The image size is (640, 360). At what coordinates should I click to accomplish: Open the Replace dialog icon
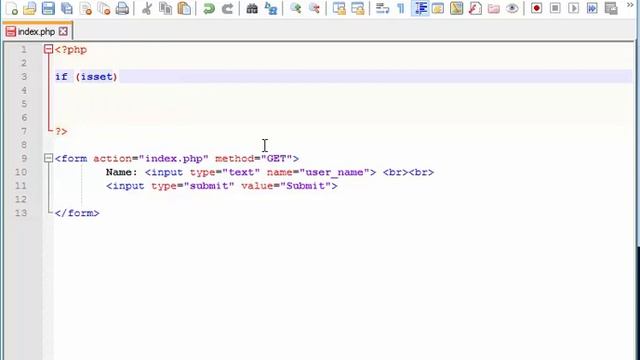pyautogui.click(x=271, y=8)
